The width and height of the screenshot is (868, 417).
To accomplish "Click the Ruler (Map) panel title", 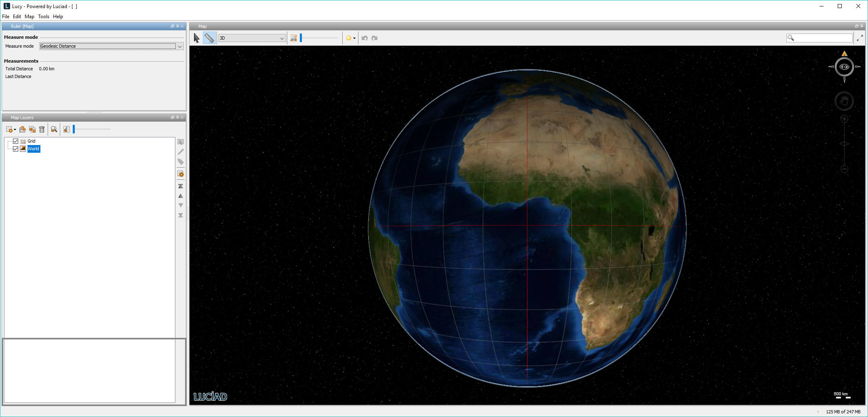I will click(22, 26).
